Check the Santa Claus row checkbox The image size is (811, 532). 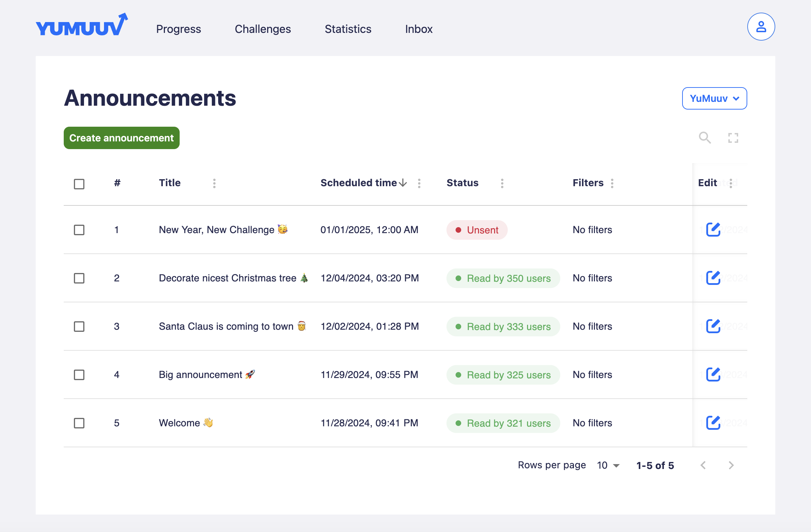[x=79, y=327]
